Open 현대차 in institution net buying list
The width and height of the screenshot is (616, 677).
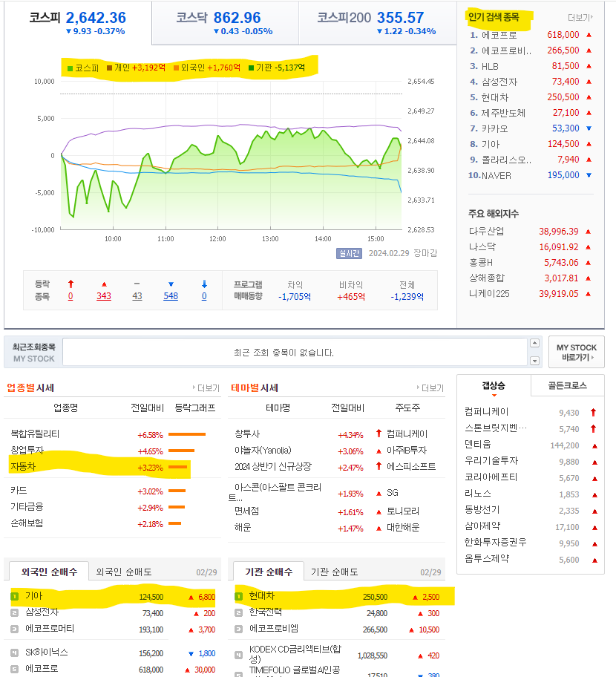(261, 596)
